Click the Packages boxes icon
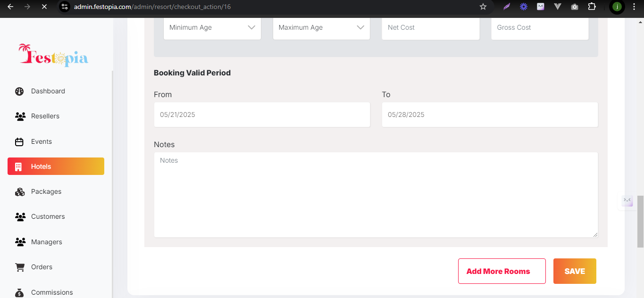The height and width of the screenshot is (298, 644). [x=20, y=192]
